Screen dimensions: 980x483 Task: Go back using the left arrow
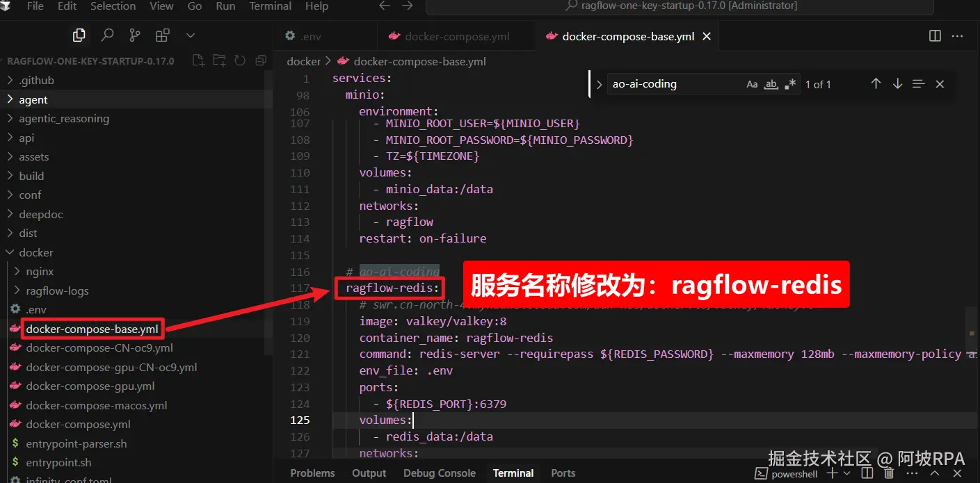coord(385,6)
